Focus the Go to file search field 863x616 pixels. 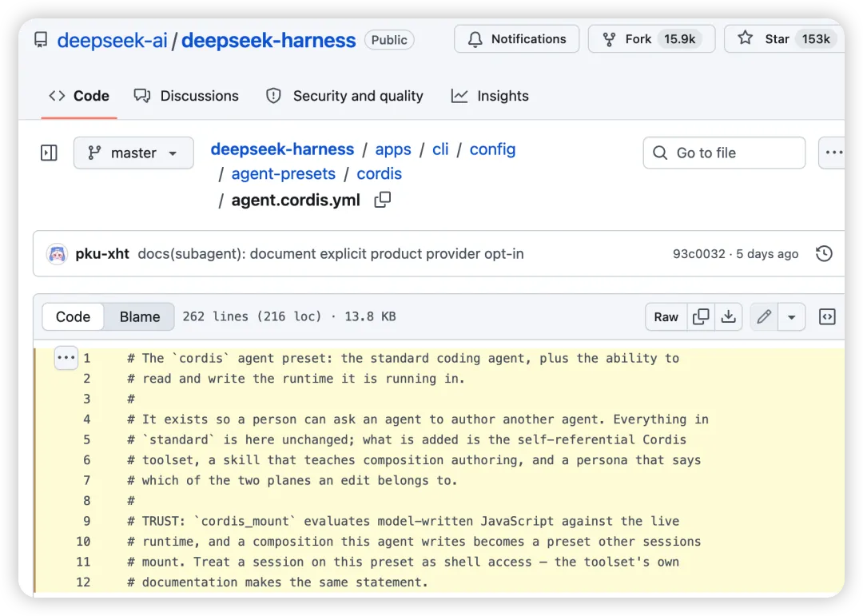click(x=724, y=153)
